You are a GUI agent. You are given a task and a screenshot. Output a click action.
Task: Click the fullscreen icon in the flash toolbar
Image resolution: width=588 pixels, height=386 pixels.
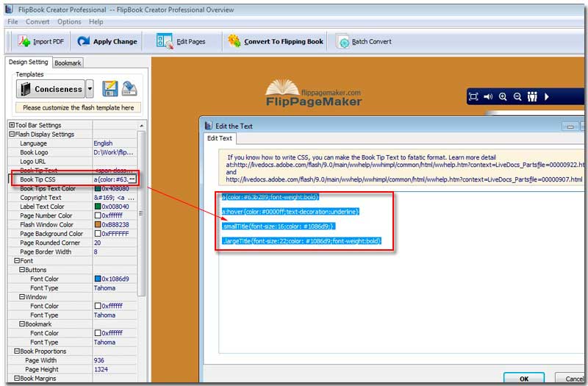473,97
